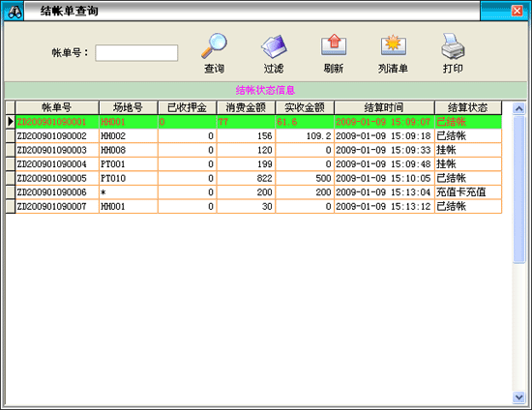Click the scrollbar down arrow
Image resolution: width=532 pixels, height=410 pixels.
click(518, 397)
